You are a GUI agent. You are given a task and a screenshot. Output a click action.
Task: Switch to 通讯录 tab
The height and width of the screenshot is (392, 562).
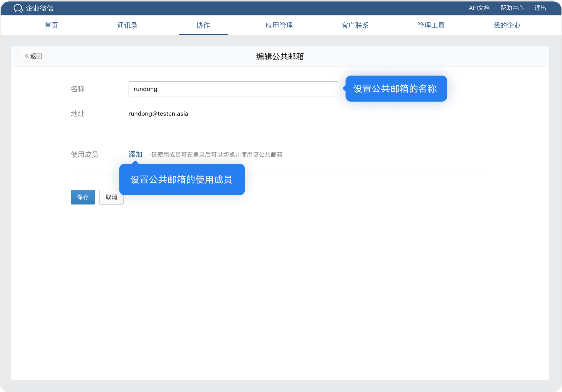pyautogui.click(x=127, y=25)
